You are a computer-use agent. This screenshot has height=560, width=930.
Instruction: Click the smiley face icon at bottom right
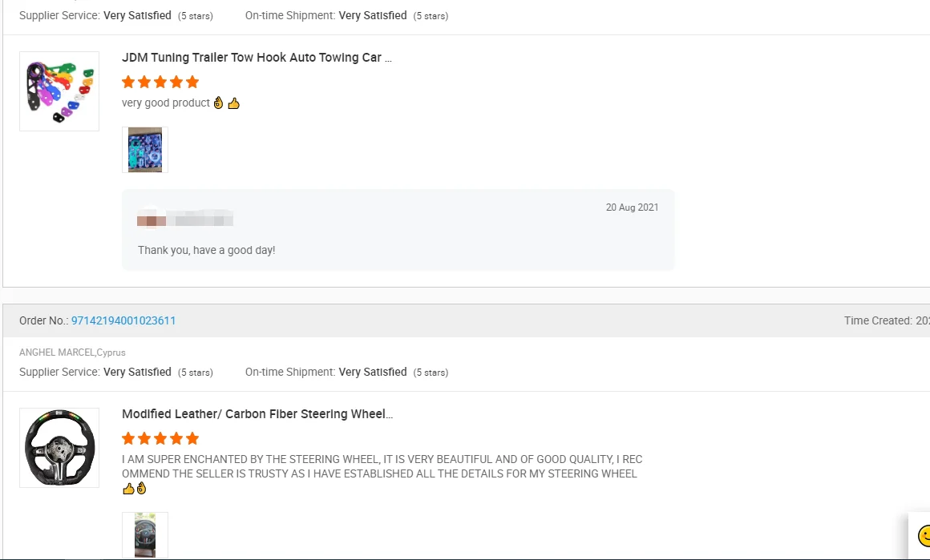924,535
